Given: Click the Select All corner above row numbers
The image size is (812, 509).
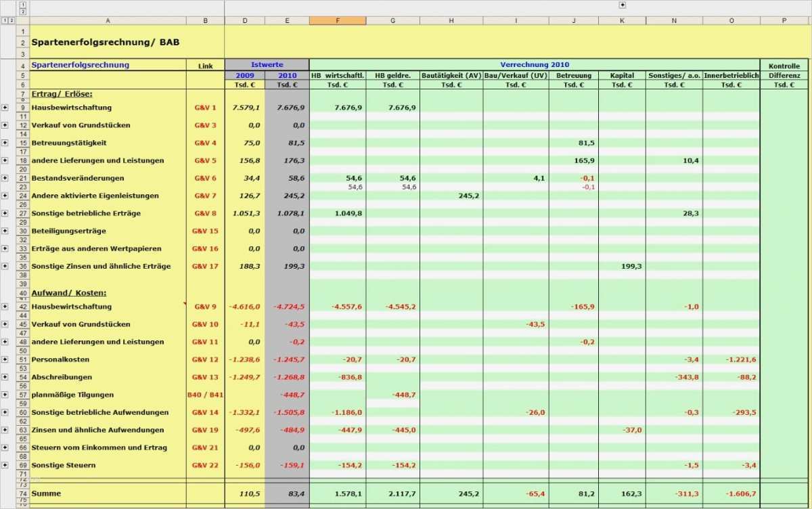Looking at the screenshot, I should pyautogui.click(x=22, y=20).
